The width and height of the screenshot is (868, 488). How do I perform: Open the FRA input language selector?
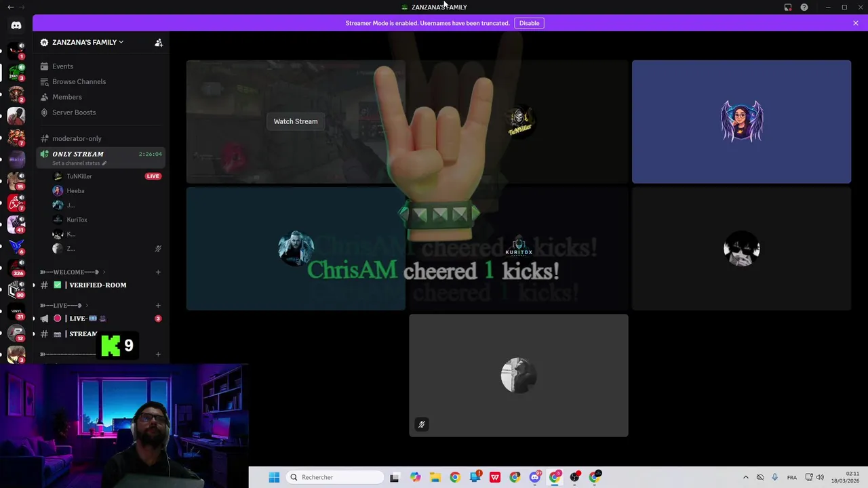click(x=792, y=477)
